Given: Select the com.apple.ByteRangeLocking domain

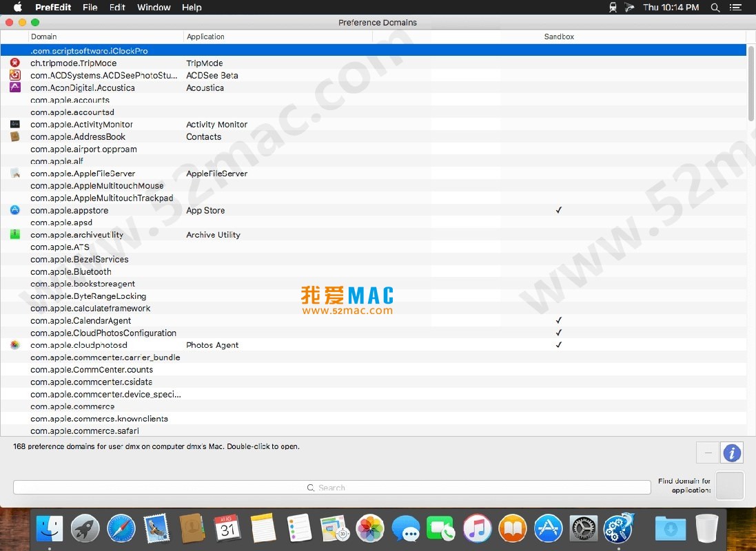Looking at the screenshot, I should tap(374, 296).
